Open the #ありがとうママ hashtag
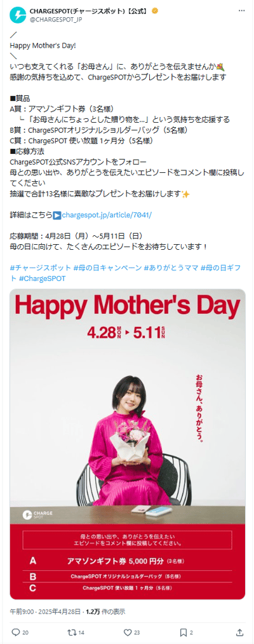 pos(171,268)
